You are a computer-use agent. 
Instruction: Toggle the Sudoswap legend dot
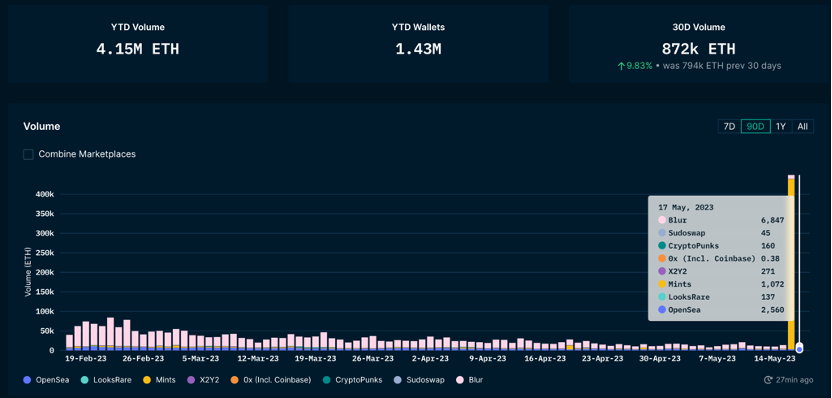click(x=398, y=380)
